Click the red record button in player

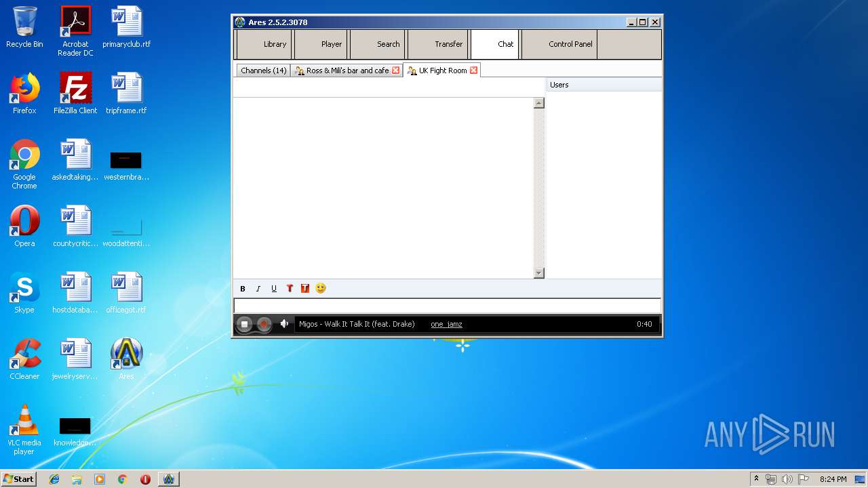(x=264, y=324)
